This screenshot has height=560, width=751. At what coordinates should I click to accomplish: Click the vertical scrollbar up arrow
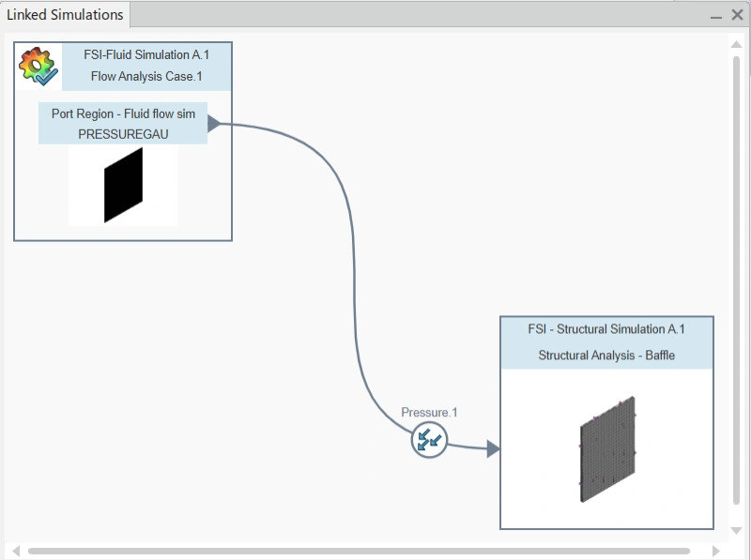(x=737, y=44)
